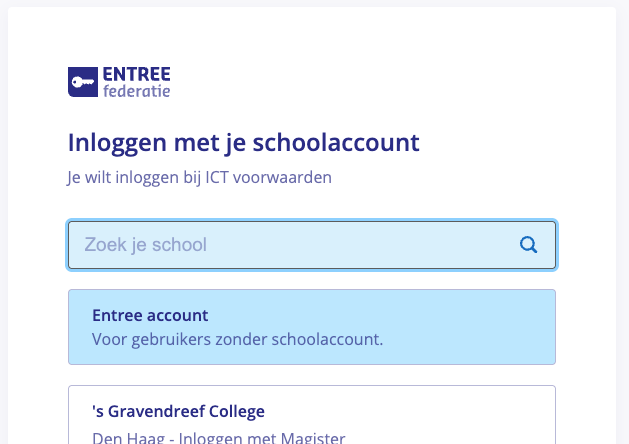Click the 'Inloggen met je schoolaccount' heading
This screenshot has height=444, width=629.
click(243, 142)
